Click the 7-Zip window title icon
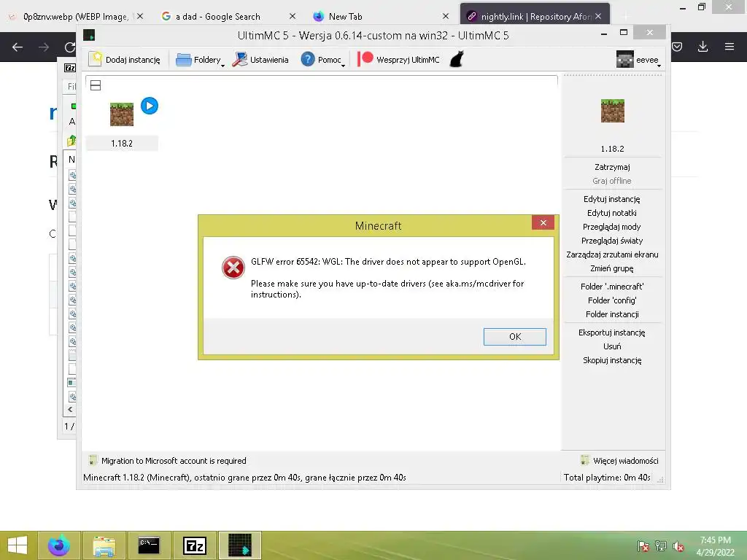747x560 pixels. (x=69, y=68)
